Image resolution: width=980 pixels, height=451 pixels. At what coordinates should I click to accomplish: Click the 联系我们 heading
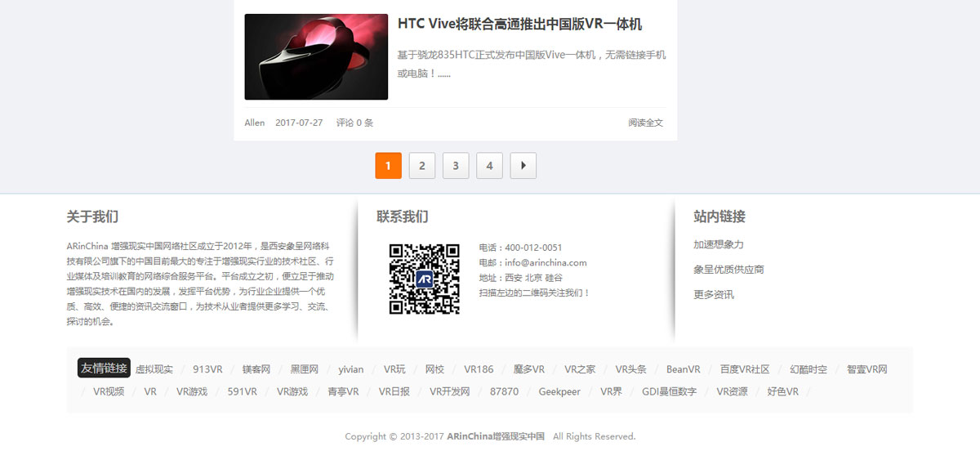tap(402, 217)
